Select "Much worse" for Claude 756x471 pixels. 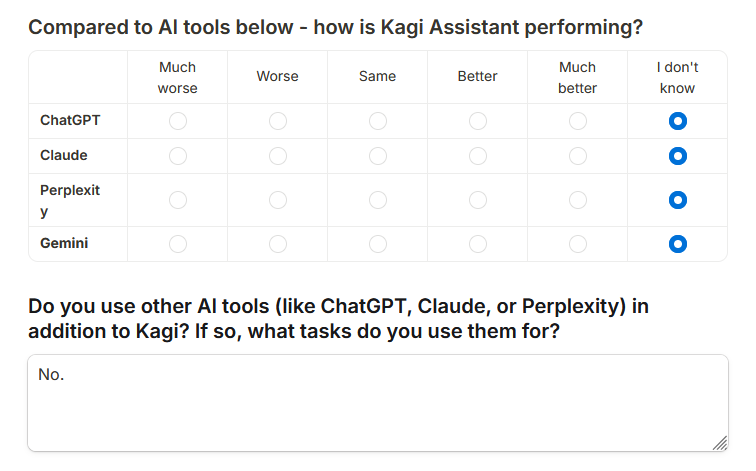pos(178,156)
